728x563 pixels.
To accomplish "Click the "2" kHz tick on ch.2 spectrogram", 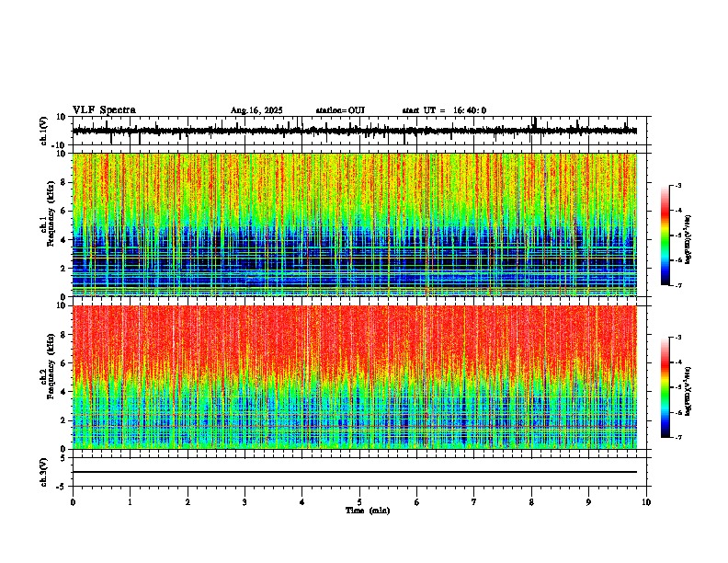I will click(63, 420).
